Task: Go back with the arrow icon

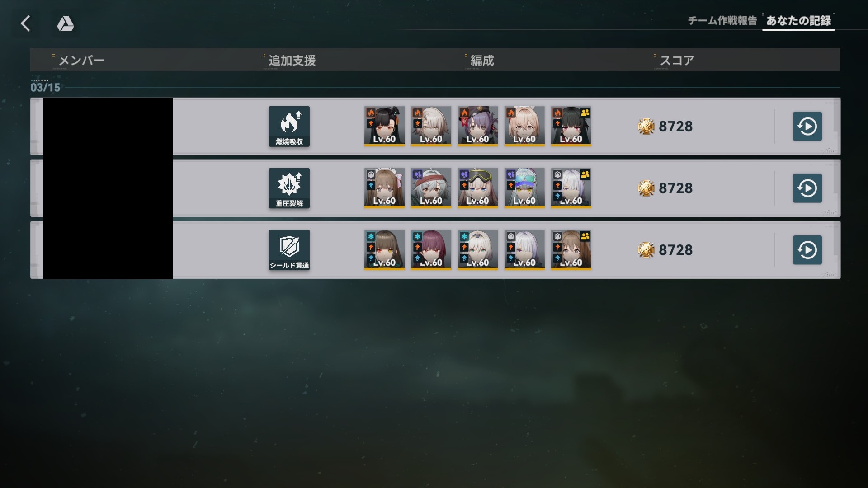Action: (x=26, y=23)
